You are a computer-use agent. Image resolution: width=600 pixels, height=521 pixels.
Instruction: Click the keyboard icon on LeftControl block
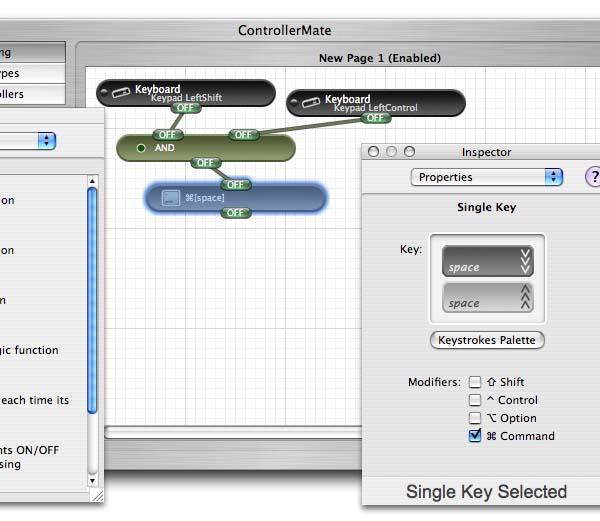point(311,102)
